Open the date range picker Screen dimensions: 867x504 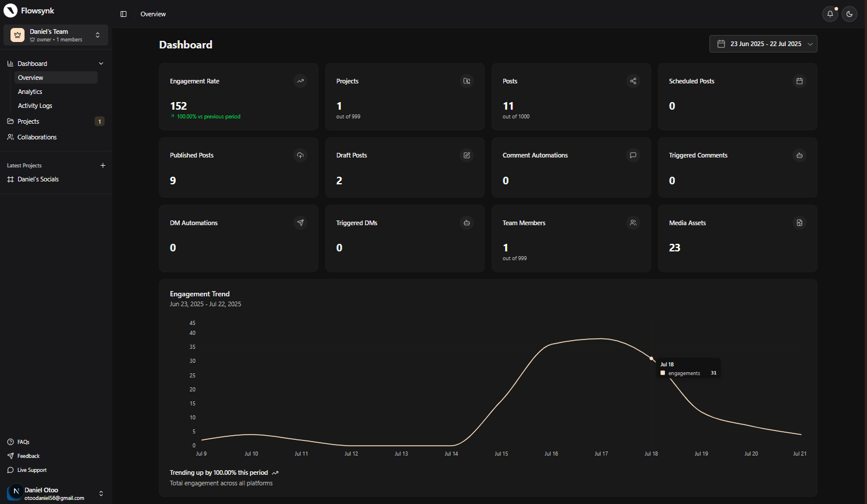pyautogui.click(x=763, y=44)
